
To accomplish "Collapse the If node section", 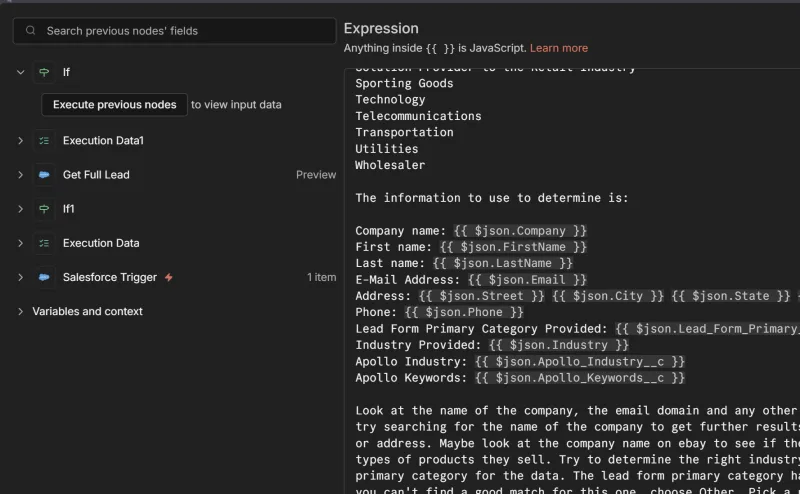I will point(20,72).
